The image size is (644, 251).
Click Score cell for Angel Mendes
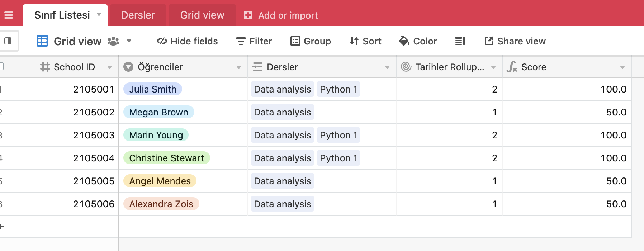(x=567, y=181)
